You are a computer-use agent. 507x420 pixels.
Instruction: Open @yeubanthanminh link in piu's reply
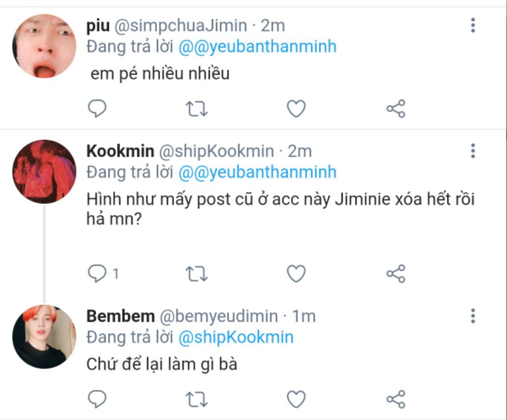coord(258,47)
